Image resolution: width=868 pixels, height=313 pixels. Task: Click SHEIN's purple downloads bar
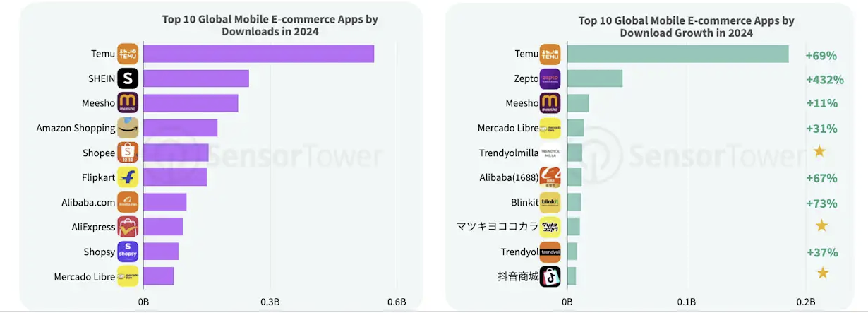pos(195,78)
